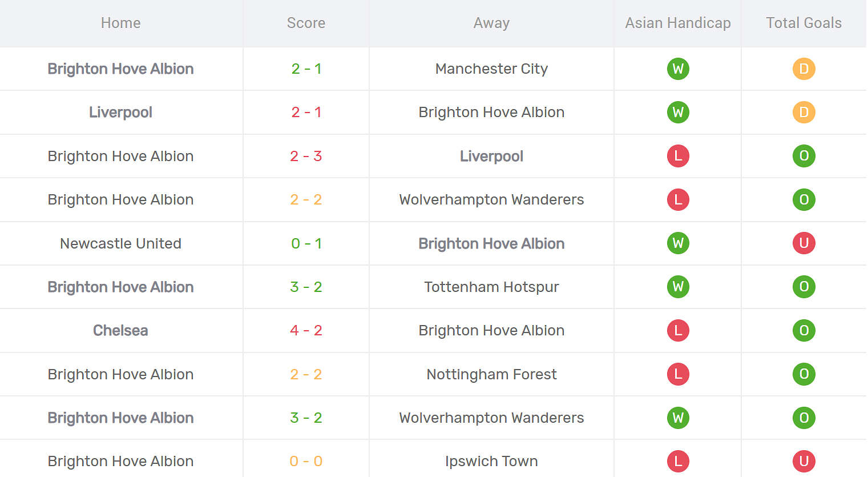Screen dimensions: 868x477
Task: Click the 4 - 2 score for Chelsea match
Action: click(x=306, y=330)
